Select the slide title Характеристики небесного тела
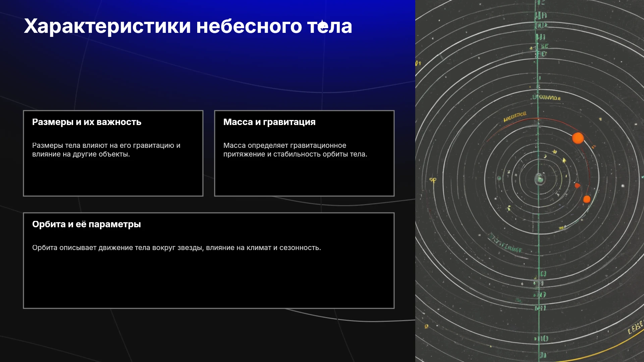Screen dimensions: 644x362 point(188,26)
